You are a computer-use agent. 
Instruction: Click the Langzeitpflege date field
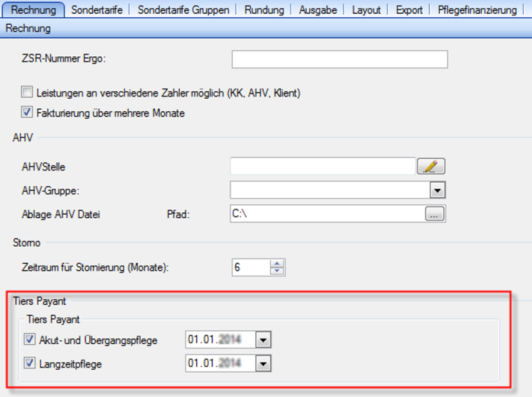pyautogui.click(x=220, y=363)
